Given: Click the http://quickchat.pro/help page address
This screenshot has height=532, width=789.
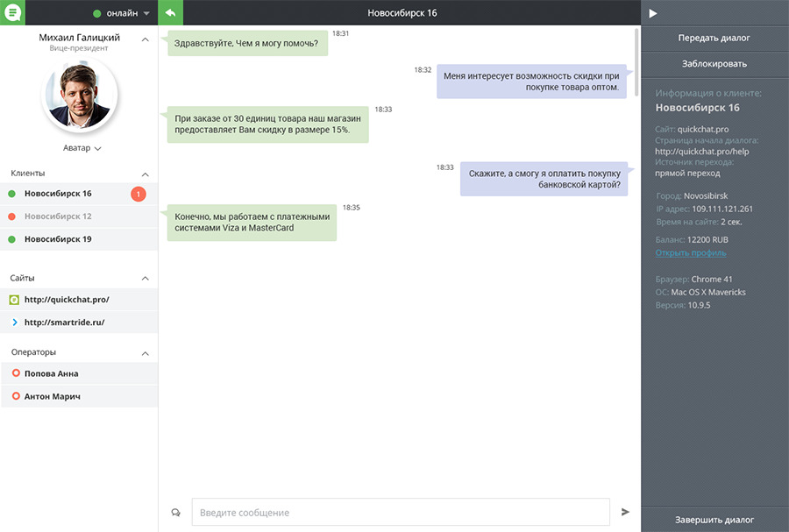Looking at the screenshot, I should (x=702, y=152).
